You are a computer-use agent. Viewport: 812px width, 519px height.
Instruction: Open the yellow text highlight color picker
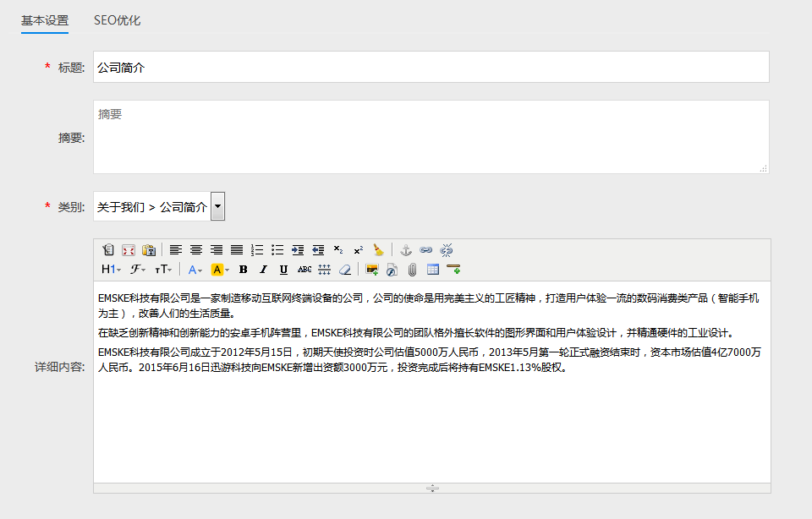pyautogui.click(x=220, y=270)
